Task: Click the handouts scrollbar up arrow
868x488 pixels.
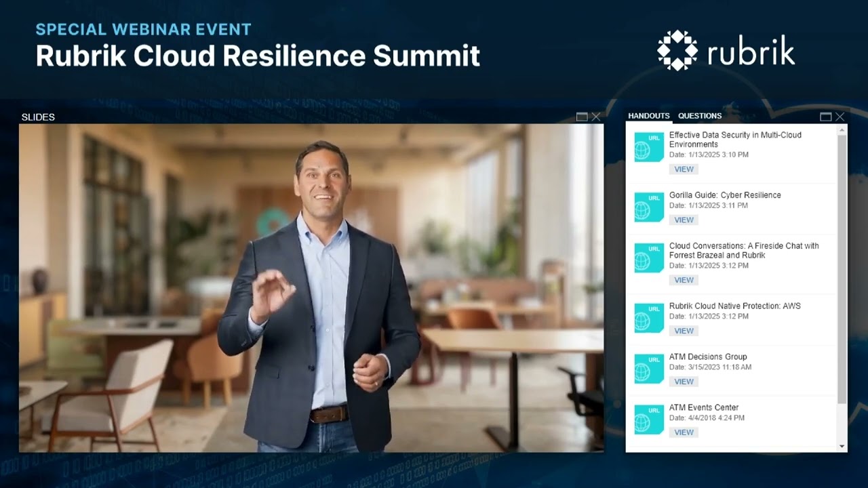Action: (x=842, y=129)
